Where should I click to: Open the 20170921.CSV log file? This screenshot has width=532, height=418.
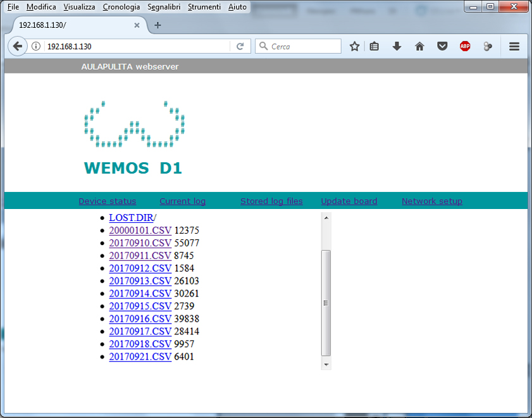click(x=140, y=357)
